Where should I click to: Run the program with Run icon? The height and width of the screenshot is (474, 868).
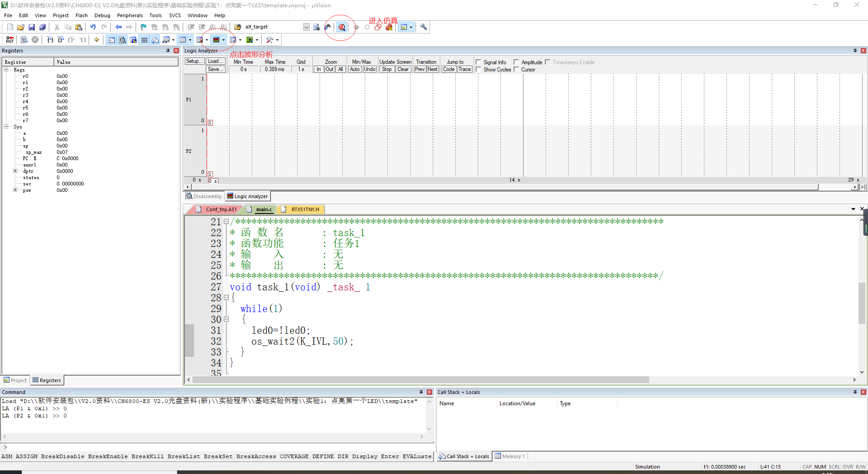(24, 40)
